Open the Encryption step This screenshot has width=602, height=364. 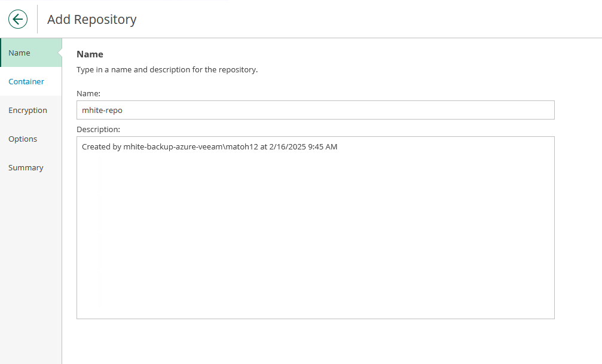click(27, 111)
